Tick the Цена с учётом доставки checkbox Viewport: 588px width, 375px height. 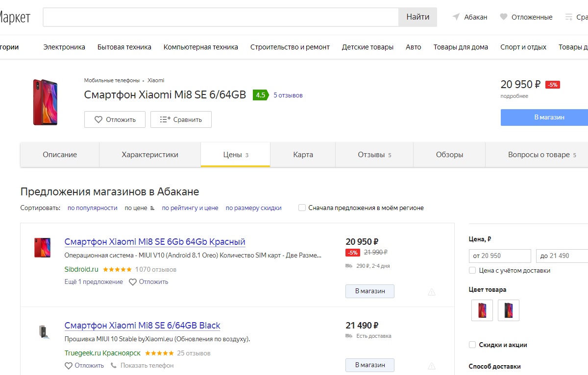(472, 270)
